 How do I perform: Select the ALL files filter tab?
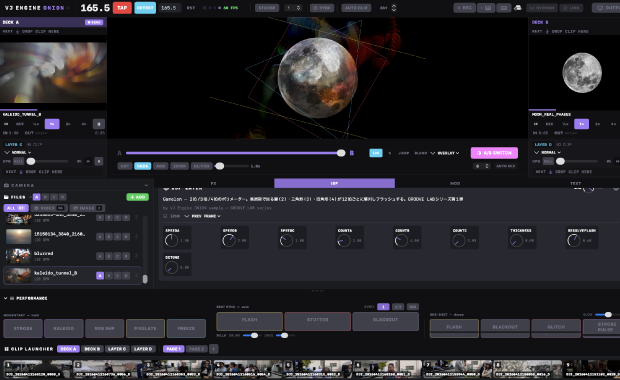tap(16, 208)
